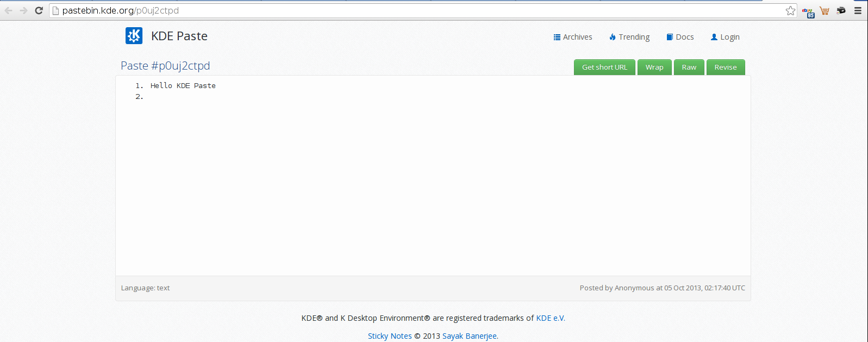This screenshot has height=342, width=868.
Task: Open the eBay extension icon
Action: 808,11
